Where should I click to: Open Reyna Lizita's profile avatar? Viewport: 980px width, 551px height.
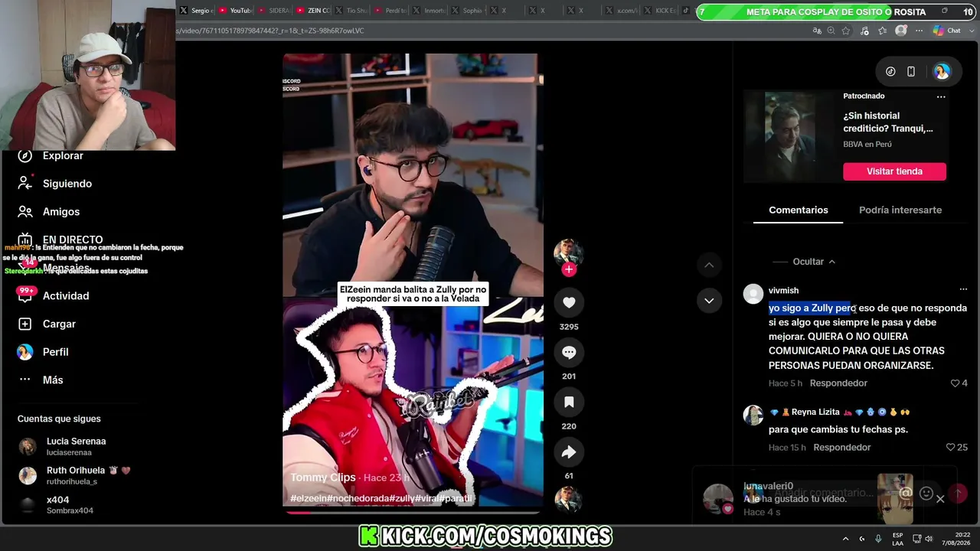[753, 416]
